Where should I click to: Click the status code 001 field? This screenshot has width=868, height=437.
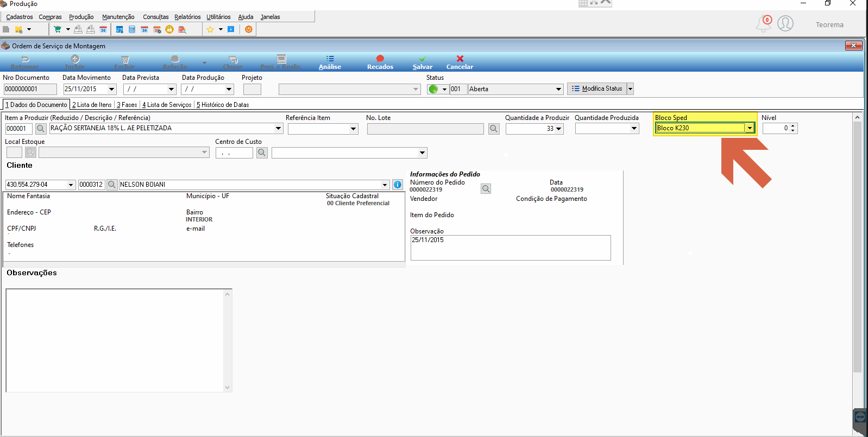point(458,89)
